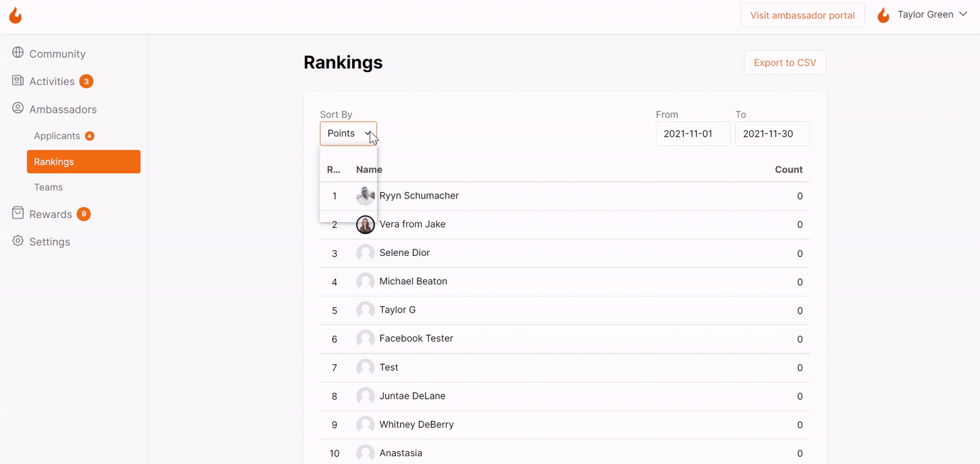Open the Sort By Points dropdown
The width and height of the screenshot is (980, 464).
348,133
